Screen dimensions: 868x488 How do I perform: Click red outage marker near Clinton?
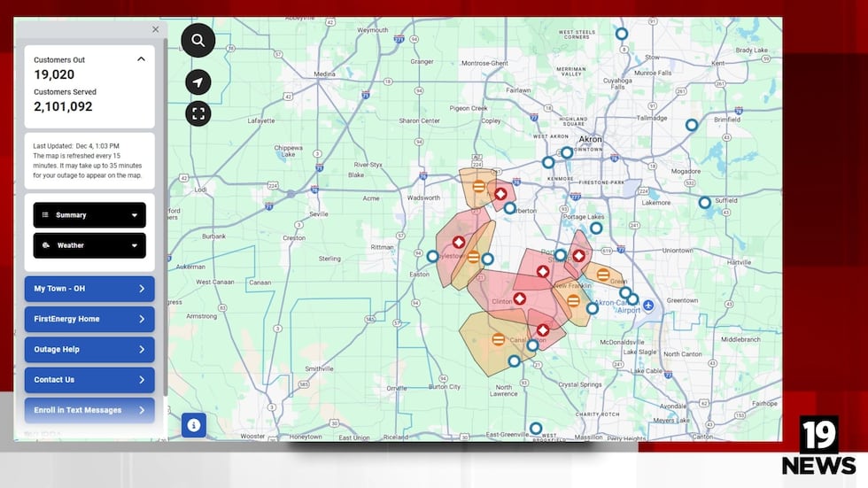tap(519, 298)
